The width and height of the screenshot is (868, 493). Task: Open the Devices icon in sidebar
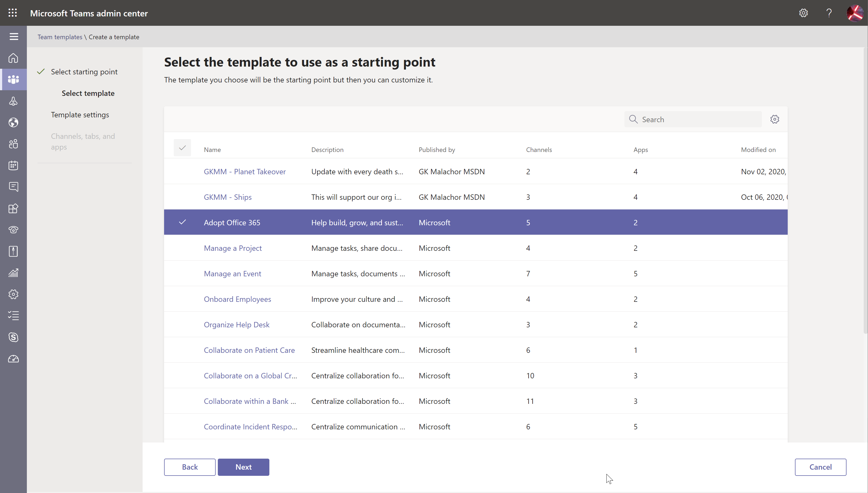13,101
